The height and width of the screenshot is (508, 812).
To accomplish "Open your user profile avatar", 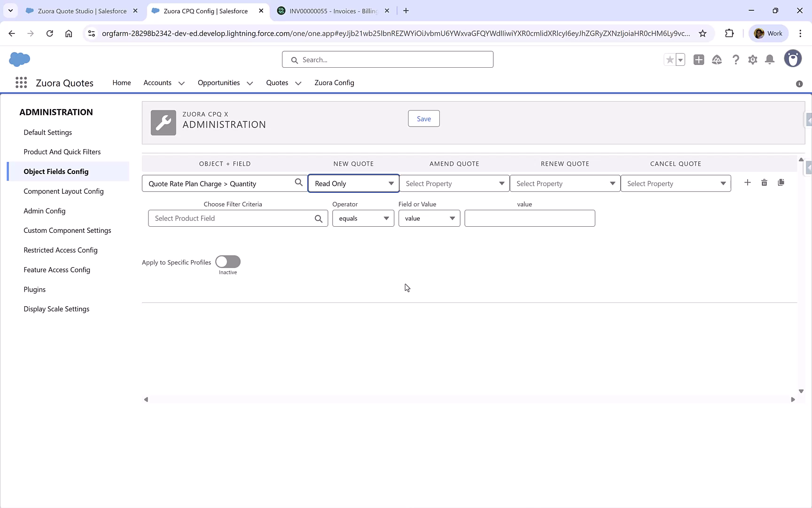I will [x=793, y=58].
